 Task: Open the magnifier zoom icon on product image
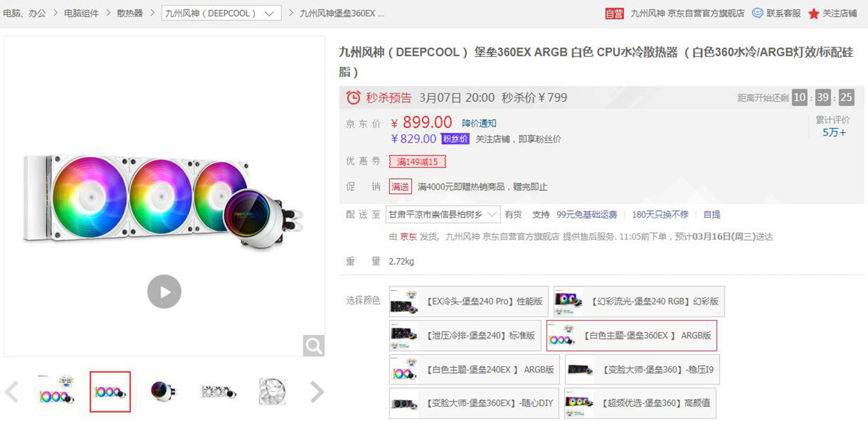313,345
